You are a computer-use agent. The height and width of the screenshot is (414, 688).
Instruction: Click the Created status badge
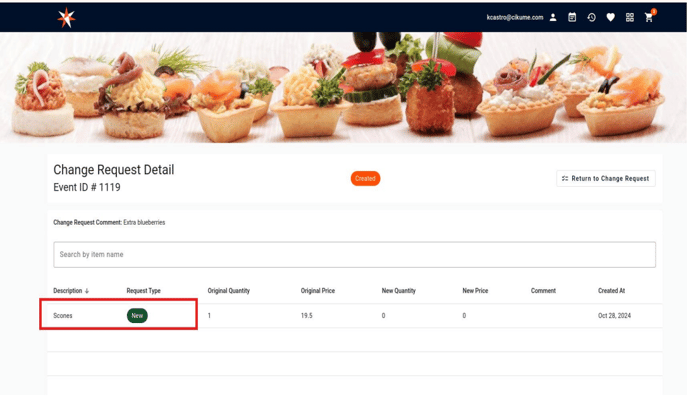click(365, 178)
